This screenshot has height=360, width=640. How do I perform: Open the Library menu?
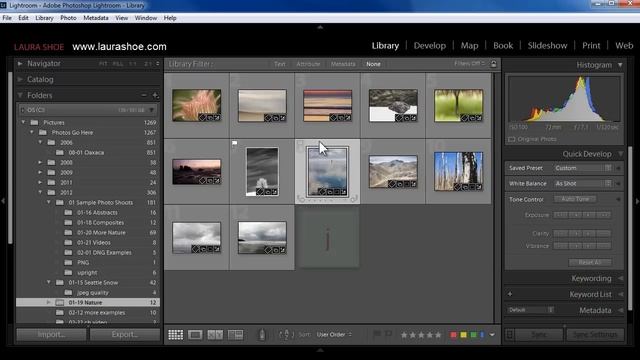pyautogui.click(x=44, y=18)
